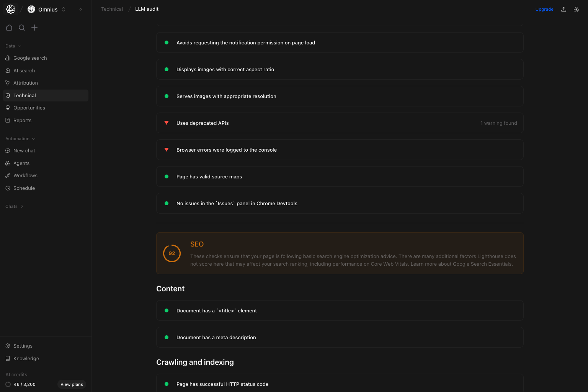View Reports in the sidebar
Image resolution: width=588 pixels, height=392 pixels.
pyautogui.click(x=22, y=120)
